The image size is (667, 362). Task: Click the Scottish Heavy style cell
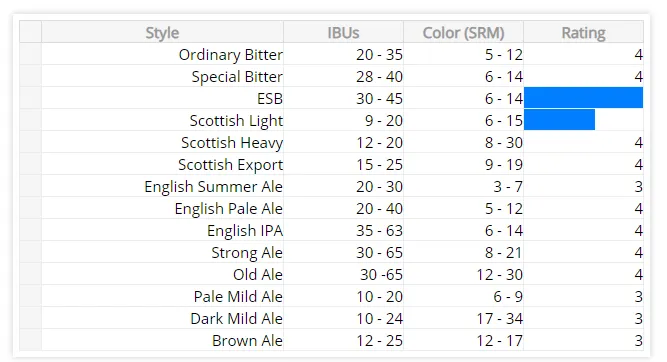pos(162,143)
